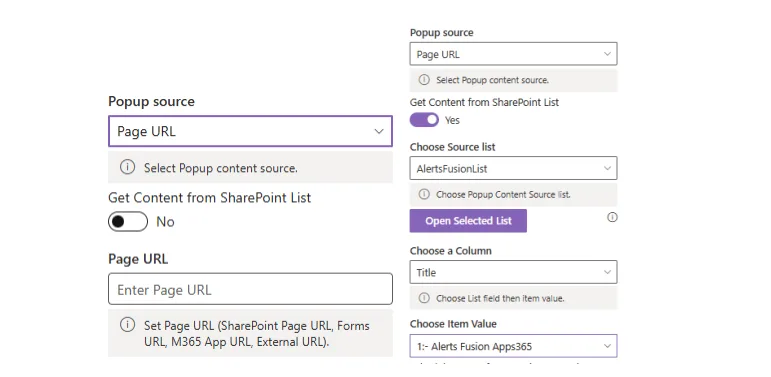Screen dimensions: 771x377
Task: Expand the Choose Item Value dropdown
Action: pyautogui.click(x=513, y=346)
